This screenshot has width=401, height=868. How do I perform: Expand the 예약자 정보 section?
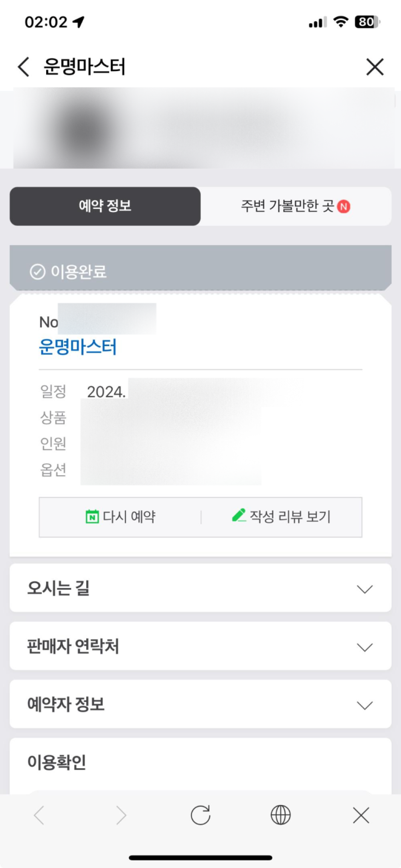pyautogui.click(x=365, y=705)
